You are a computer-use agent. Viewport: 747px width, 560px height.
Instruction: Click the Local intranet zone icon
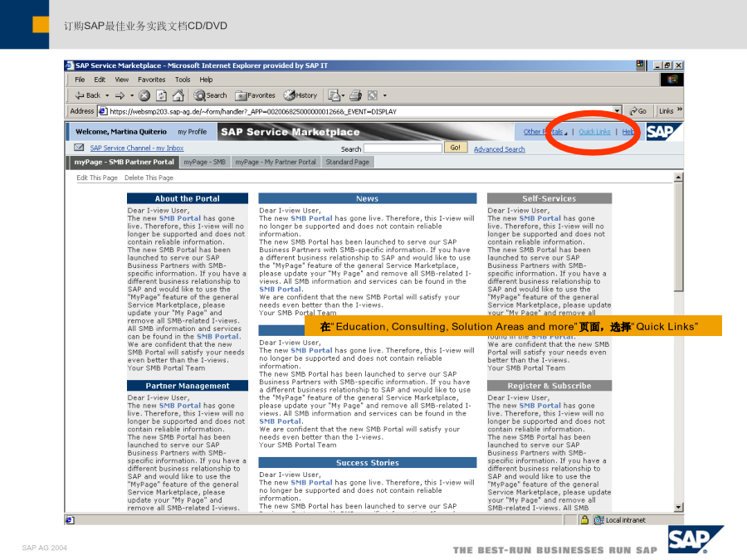pyautogui.click(x=598, y=520)
